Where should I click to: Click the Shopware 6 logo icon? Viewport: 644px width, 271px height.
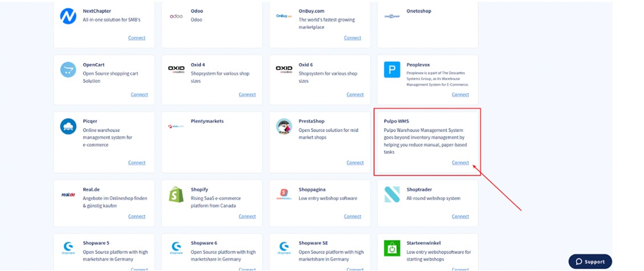coord(176,248)
